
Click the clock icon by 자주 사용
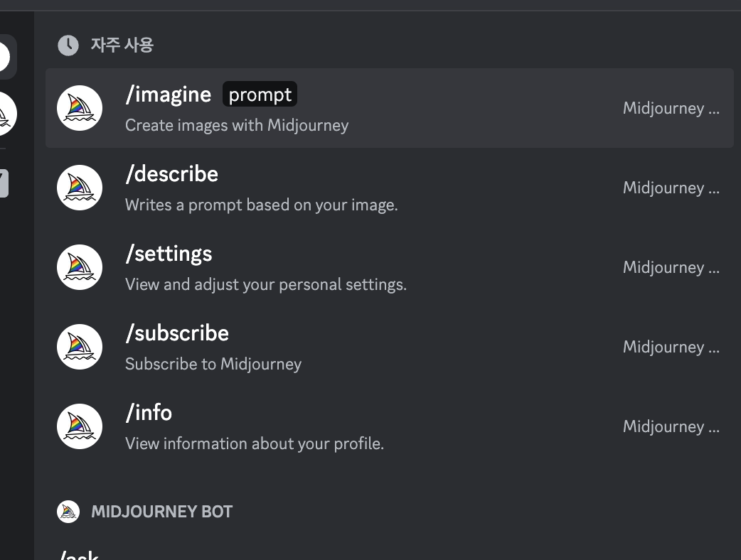coord(68,45)
